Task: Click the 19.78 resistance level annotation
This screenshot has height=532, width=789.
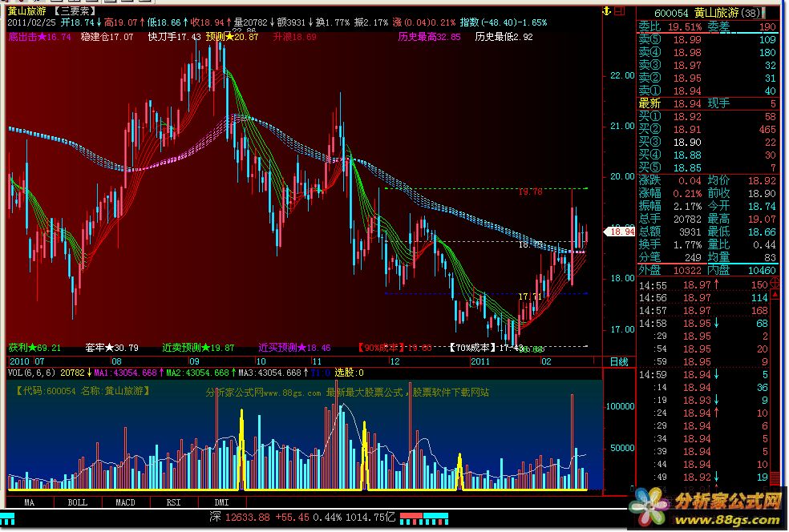Action: tap(530, 192)
